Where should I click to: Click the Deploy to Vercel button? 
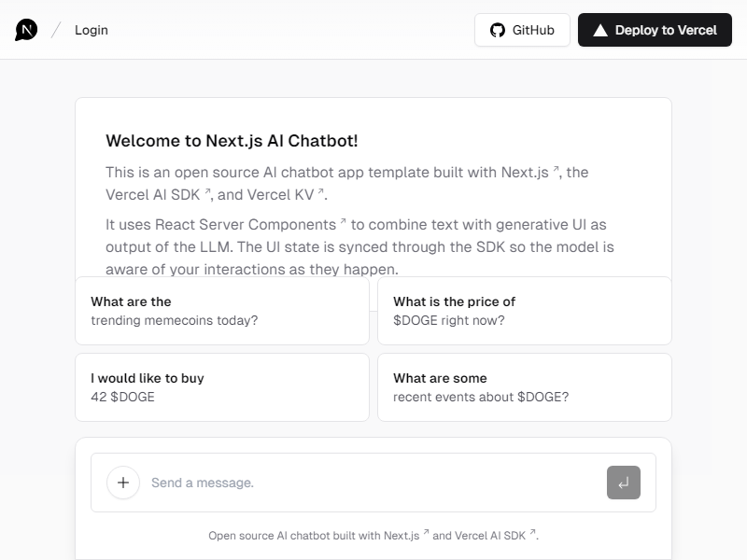[x=655, y=30]
